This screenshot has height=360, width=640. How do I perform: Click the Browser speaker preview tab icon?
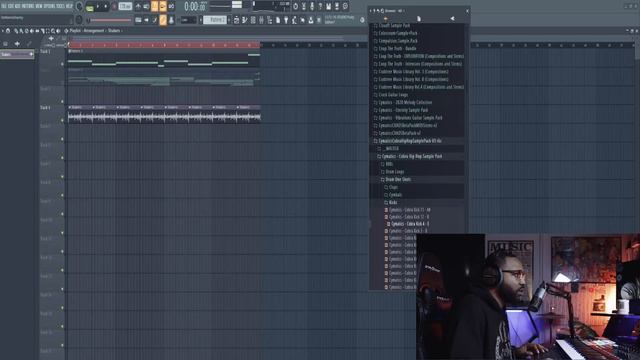coord(452,18)
